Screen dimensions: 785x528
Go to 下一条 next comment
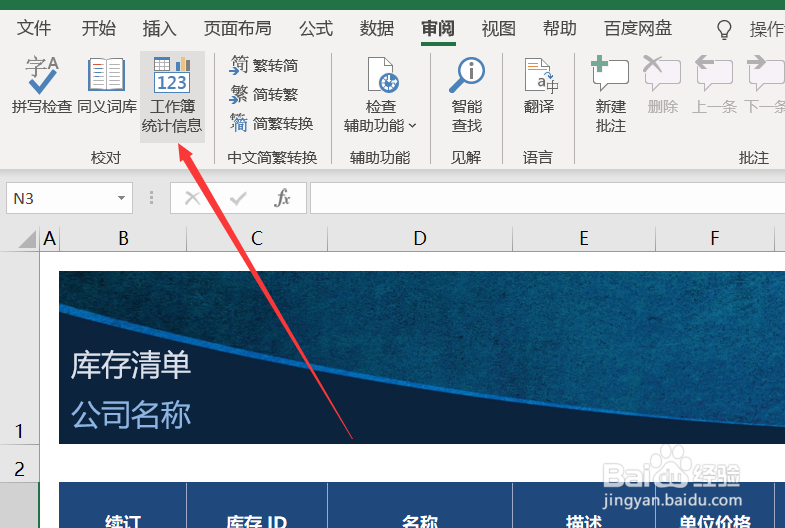(764, 85)
